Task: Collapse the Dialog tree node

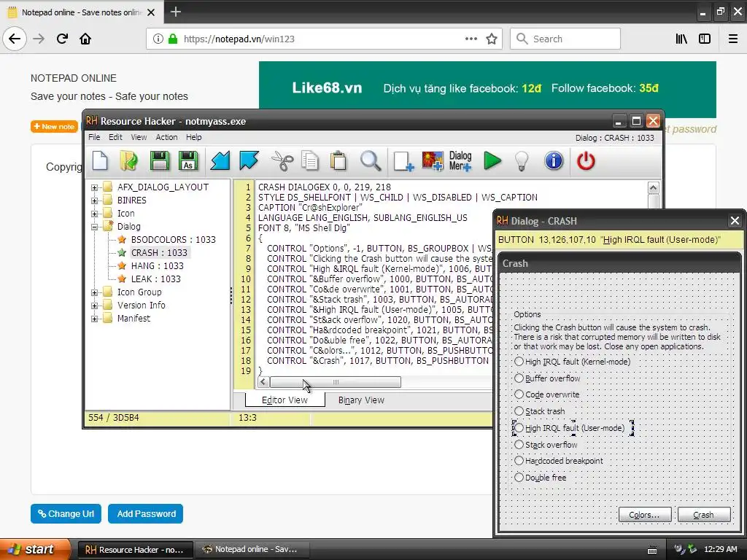Action: tap(94, 227)
